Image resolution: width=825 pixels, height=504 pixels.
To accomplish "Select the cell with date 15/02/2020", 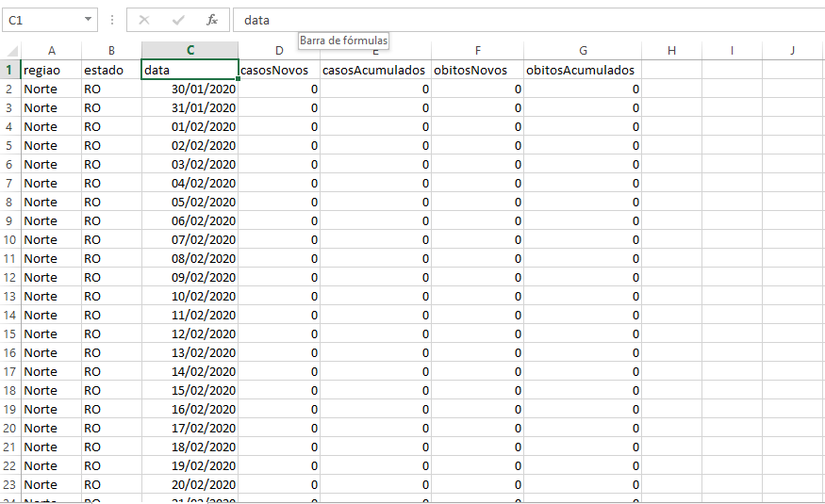I will [x=190, y=390].
